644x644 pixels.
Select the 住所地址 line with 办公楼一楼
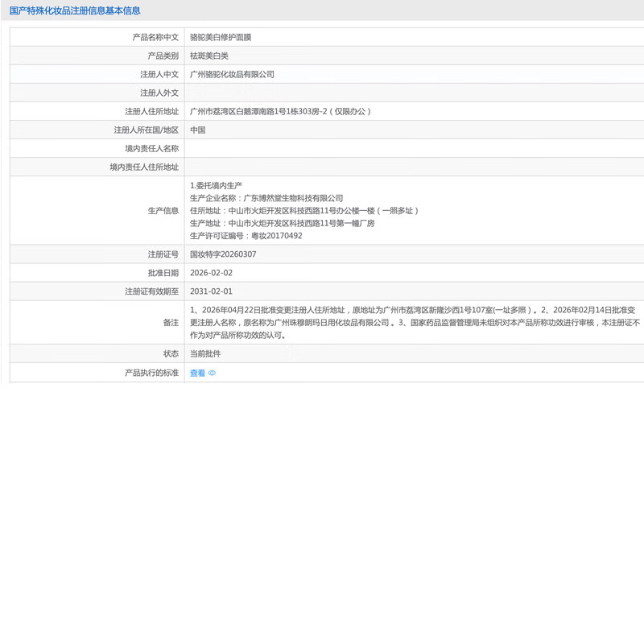tap(304, 211)
